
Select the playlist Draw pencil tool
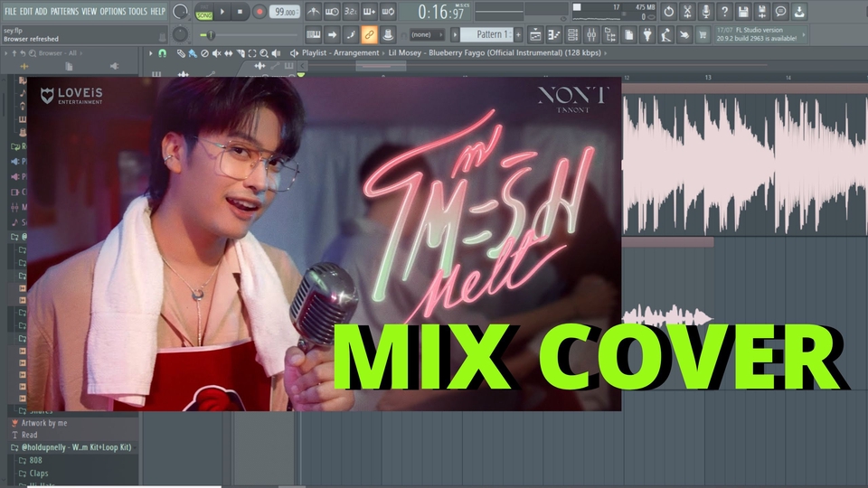[181, 53]
